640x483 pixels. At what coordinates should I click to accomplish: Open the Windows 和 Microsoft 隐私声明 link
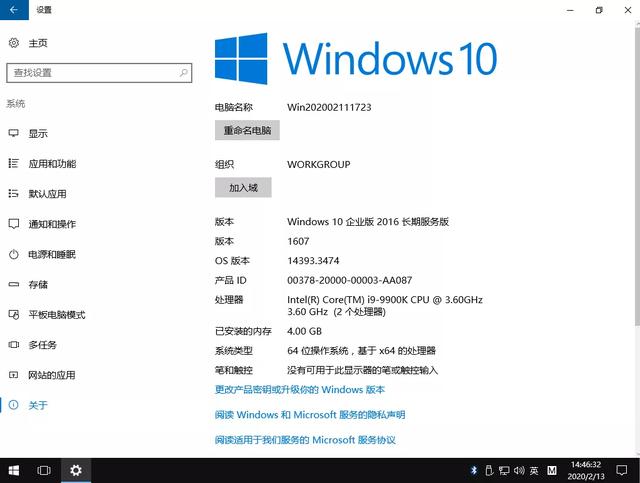tap(310, 415)
